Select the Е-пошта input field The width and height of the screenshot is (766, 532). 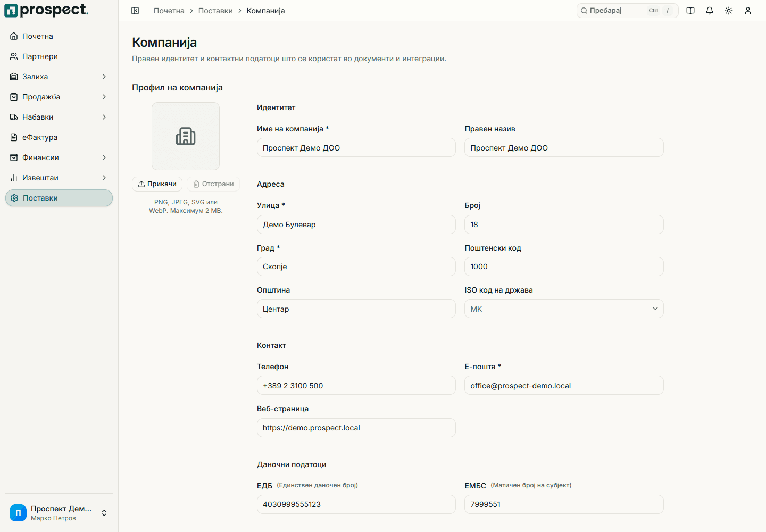(564, 385)
